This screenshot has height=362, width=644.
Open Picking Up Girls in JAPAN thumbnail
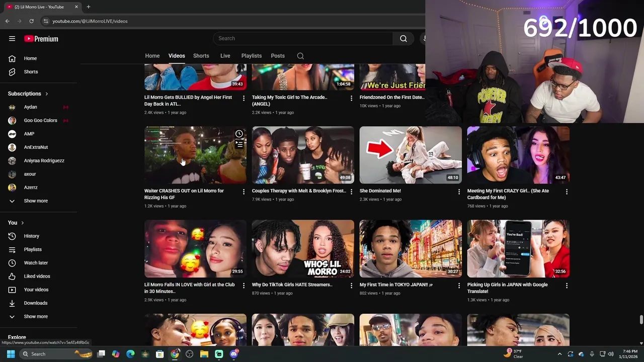(x=518, y=249)
